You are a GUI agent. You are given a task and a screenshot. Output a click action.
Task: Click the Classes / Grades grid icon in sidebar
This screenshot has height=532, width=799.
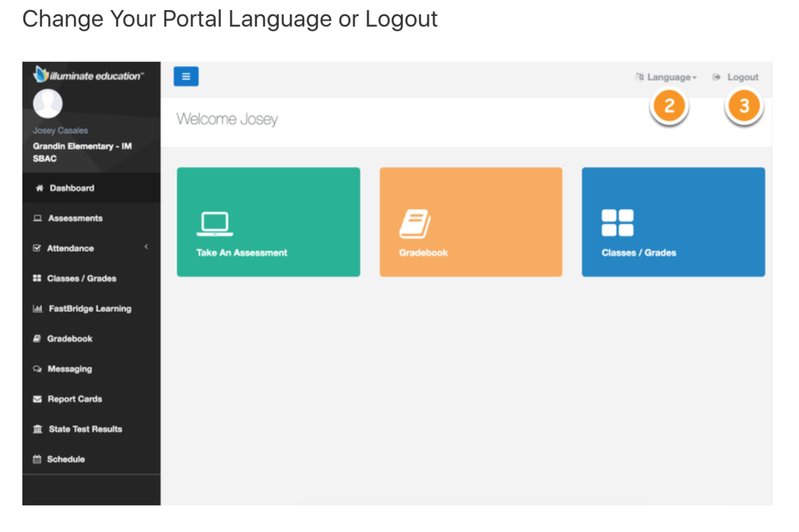37,278
